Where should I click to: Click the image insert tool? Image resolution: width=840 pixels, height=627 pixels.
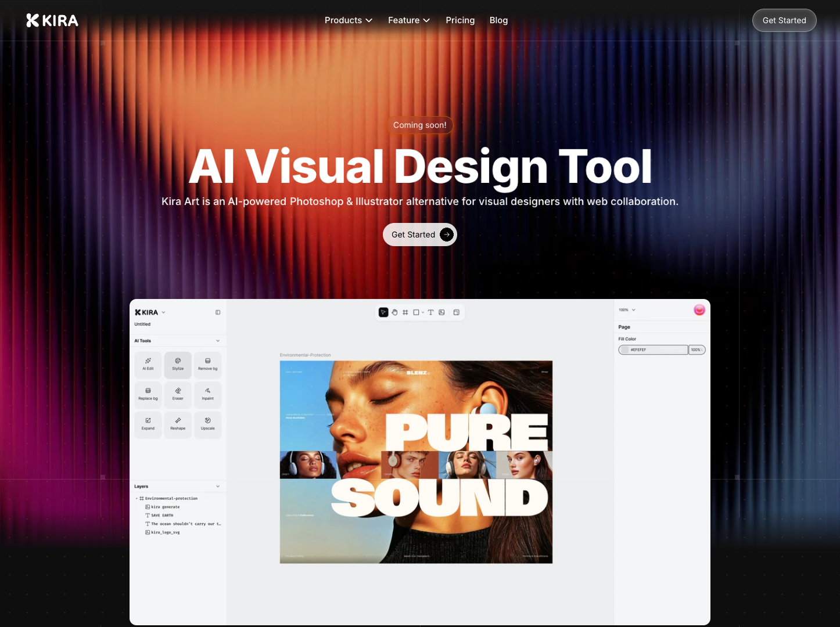[x=441, y=312]
